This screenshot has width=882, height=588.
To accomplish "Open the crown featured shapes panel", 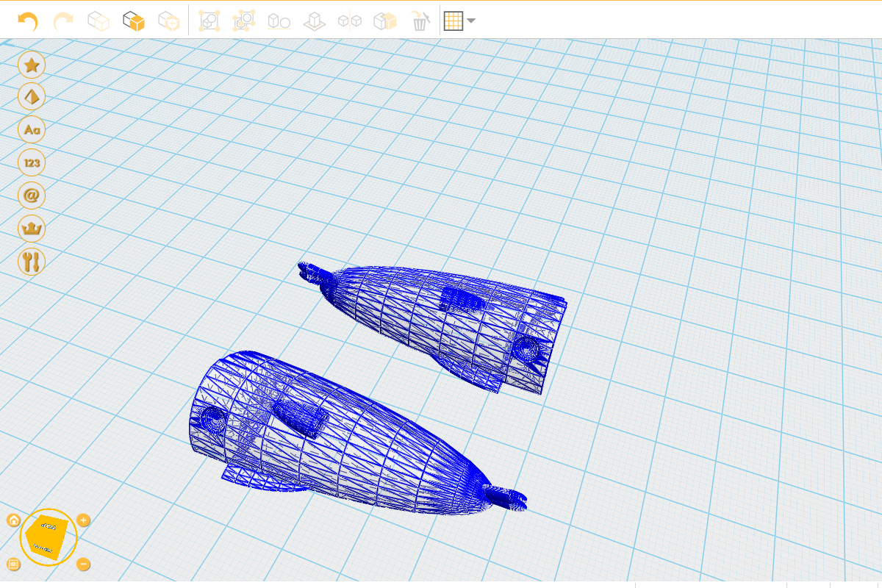I will click(32, 229).
